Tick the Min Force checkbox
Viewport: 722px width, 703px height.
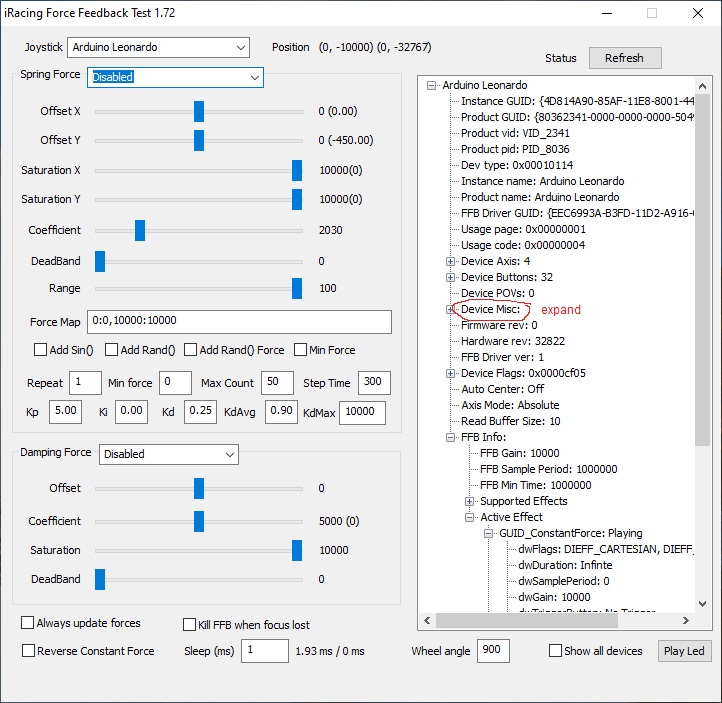tap(300, 350)
